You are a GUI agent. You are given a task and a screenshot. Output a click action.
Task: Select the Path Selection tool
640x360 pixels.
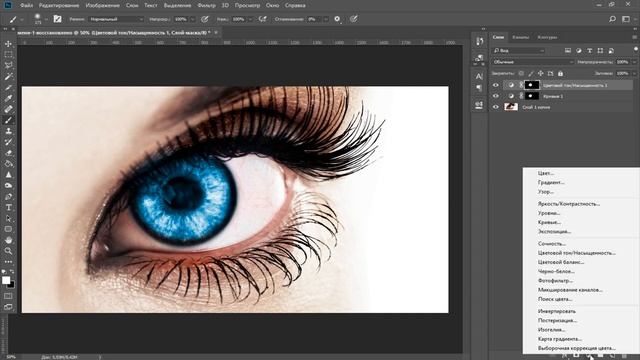pos(8,218)
